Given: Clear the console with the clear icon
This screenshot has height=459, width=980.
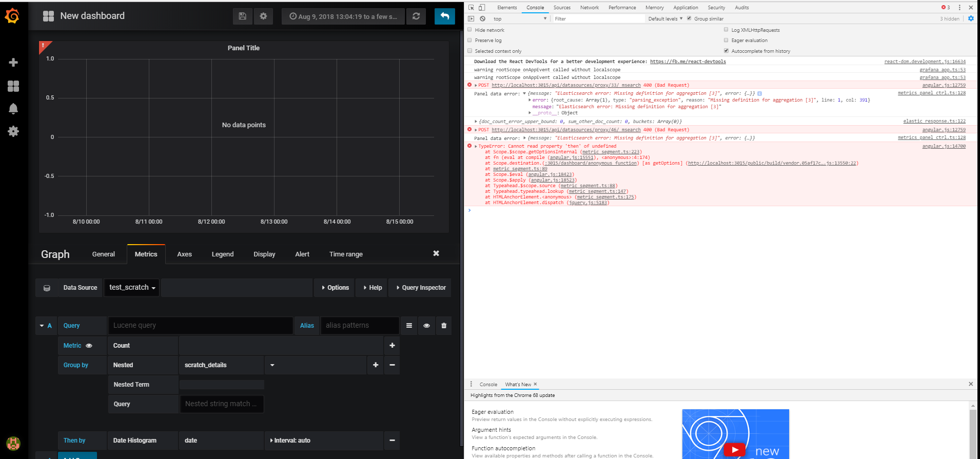Looking at the screenshot, I should [482, 18].
